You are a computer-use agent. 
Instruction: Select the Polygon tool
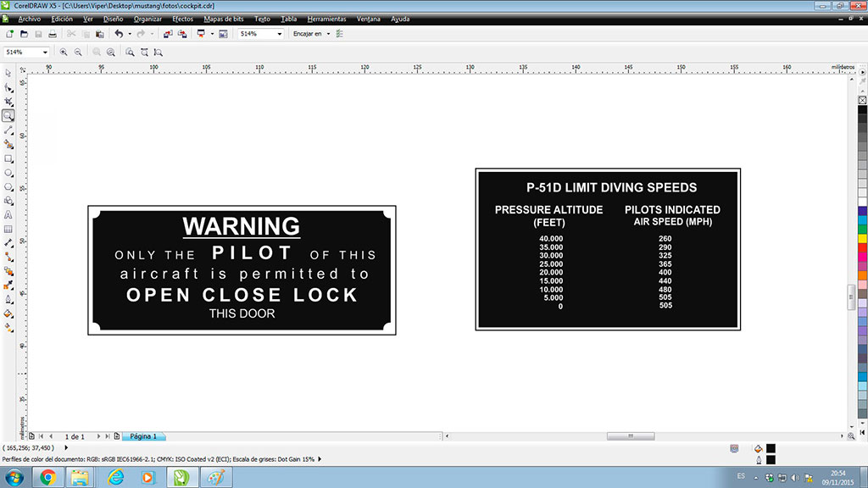(8, 187)
